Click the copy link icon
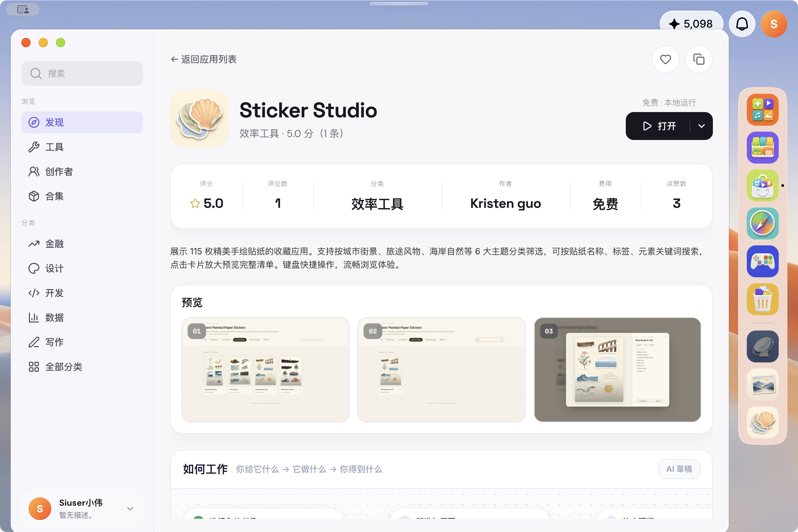This screenshot has width=798, height=532. pos(699,60)
